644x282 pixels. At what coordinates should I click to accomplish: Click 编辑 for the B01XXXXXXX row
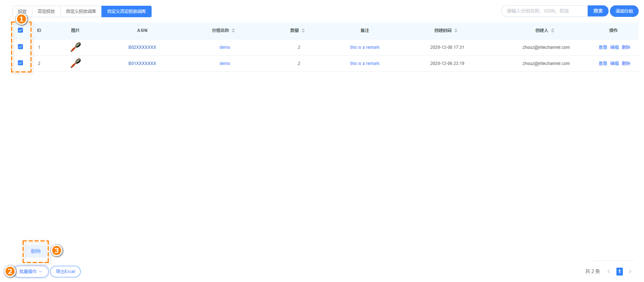(x=615, y=64)
